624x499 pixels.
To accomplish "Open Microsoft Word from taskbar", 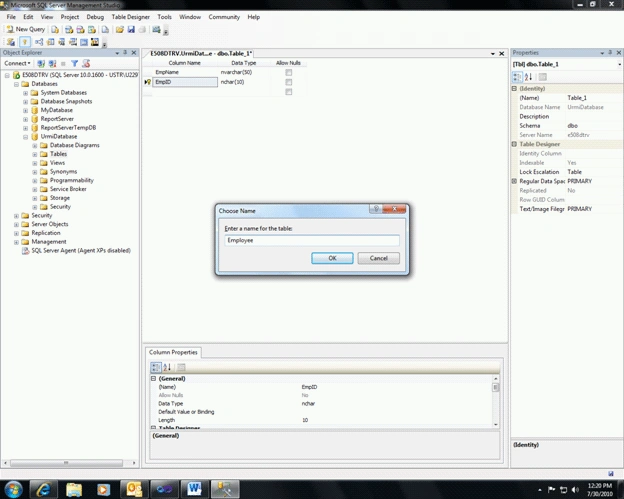I will pos(194,489).
